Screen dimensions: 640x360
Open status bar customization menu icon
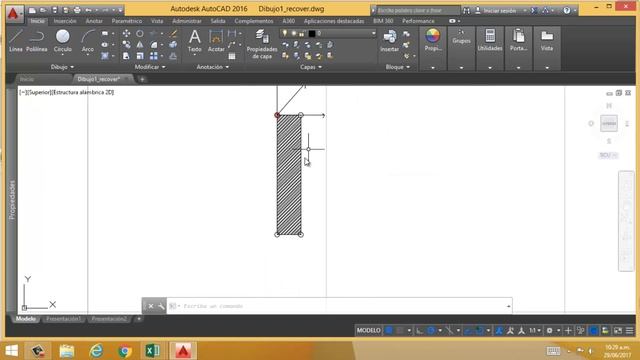point(629,330)
